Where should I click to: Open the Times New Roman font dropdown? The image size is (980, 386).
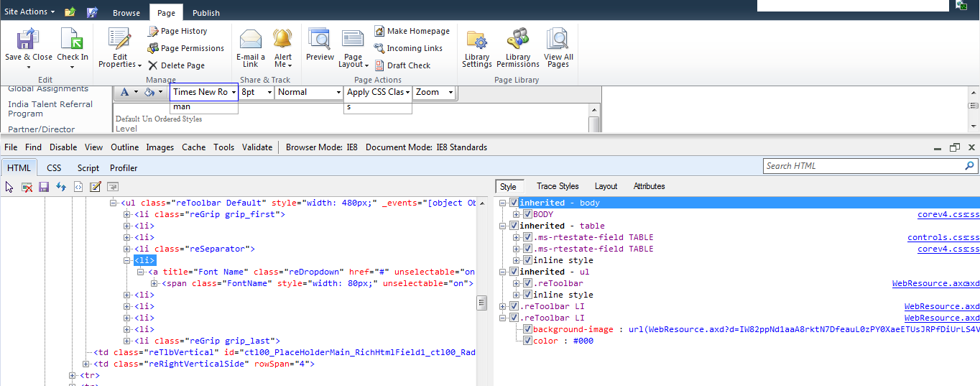click(x=204, y=92)
